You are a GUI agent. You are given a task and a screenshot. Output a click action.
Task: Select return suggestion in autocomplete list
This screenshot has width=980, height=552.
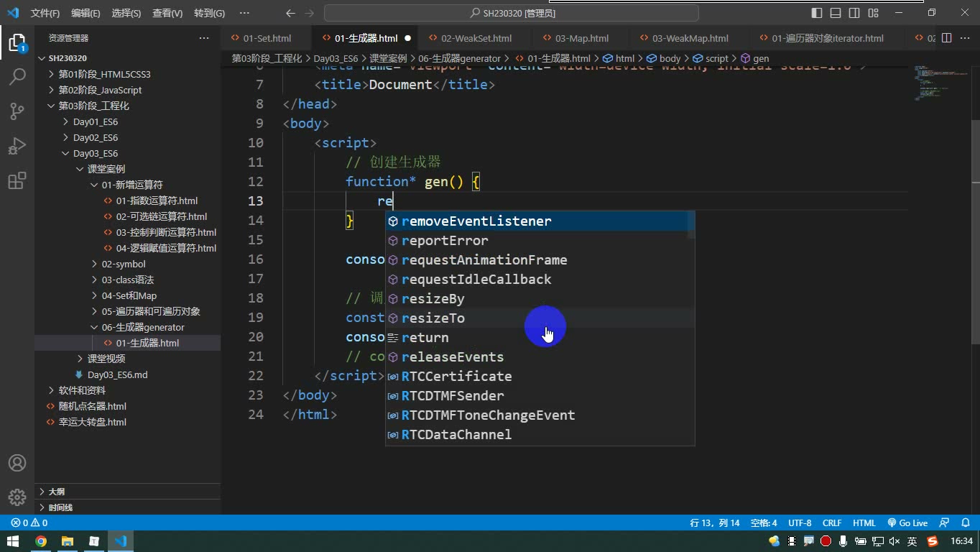point(540,338)
